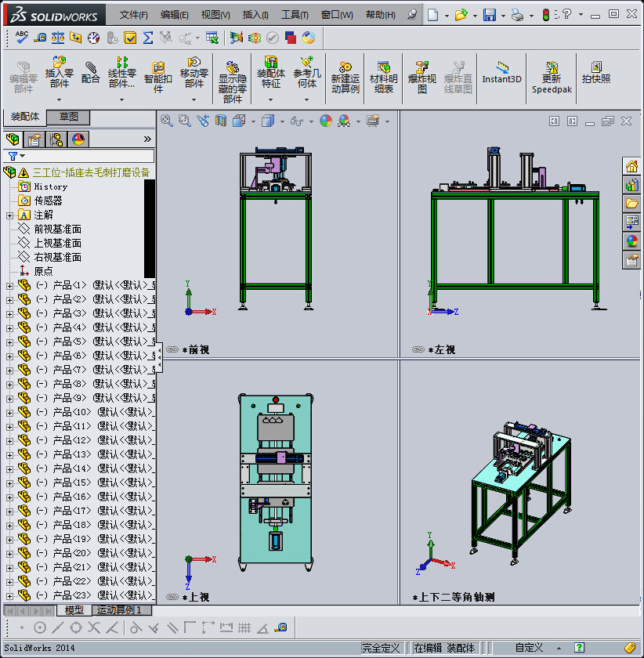Open the View Palette task pane icon
The width and height of the screenshot is (644, 658).
[631, 222]
